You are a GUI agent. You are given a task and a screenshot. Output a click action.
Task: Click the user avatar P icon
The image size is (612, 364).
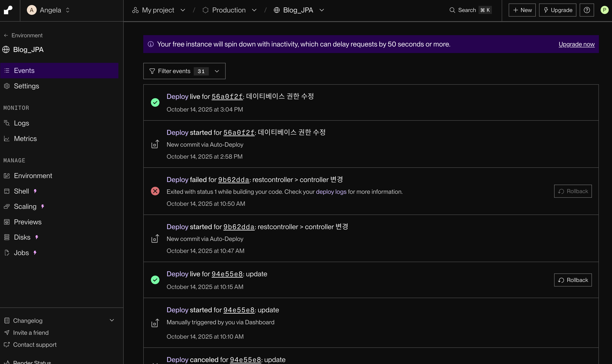pyautogui.click(x=604, y=10)
